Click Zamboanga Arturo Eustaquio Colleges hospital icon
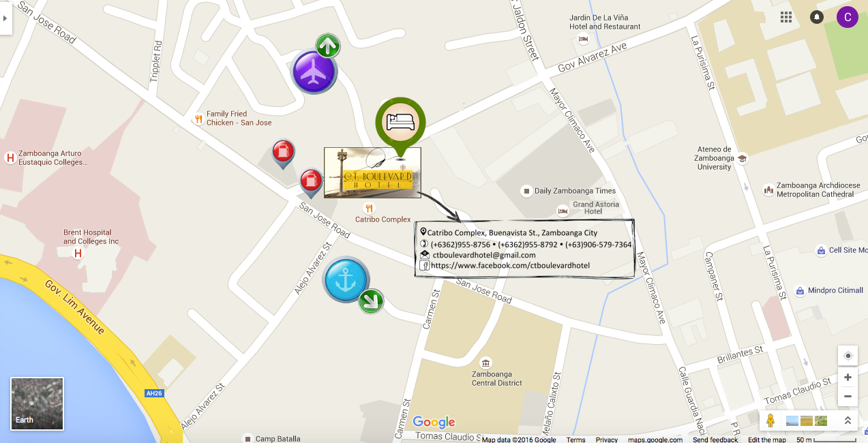Viewport: 868px width, 443px height. coord(10,158)
